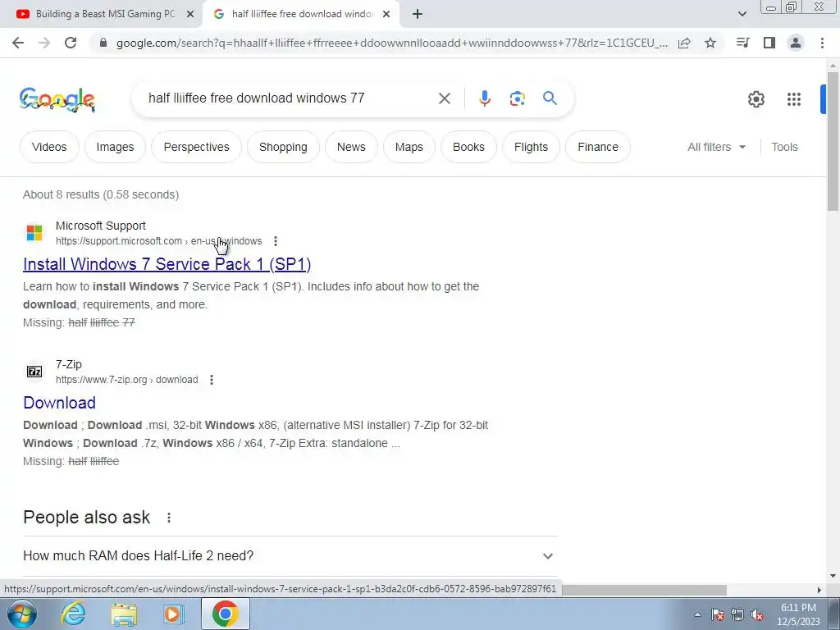Click the 7-zip.org result URL
840x630 pixels.
point(127,380)
